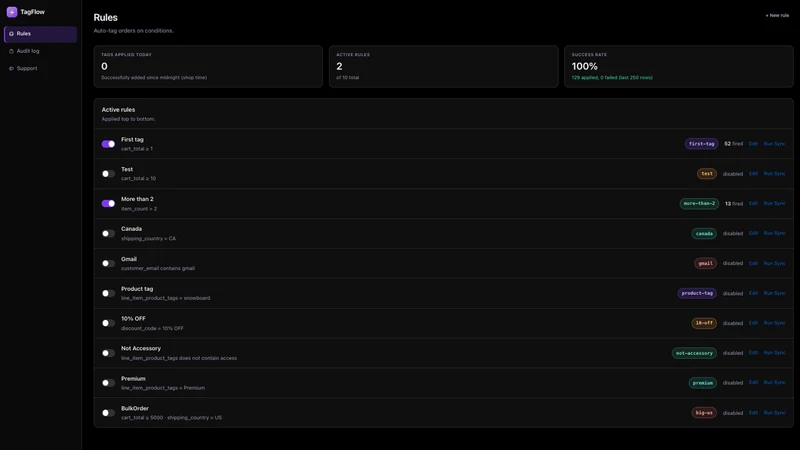Click 'customer_email contains gmail' condition text
Image resolution: width=800 pixels, height=450 pixels.
click(158, 268)
